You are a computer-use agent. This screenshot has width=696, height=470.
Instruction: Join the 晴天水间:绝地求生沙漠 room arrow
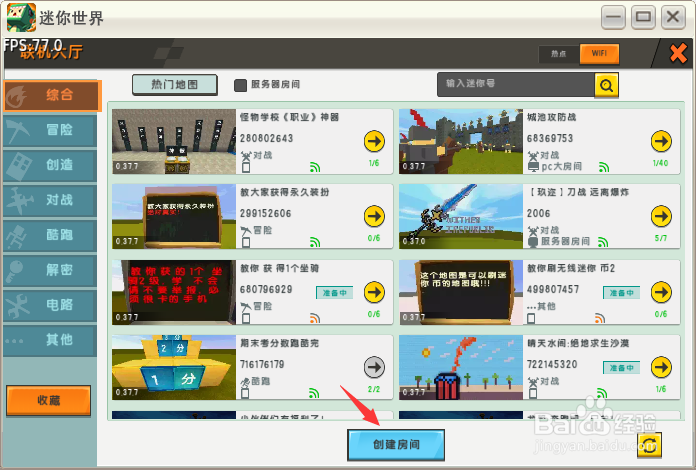click(661, 367)
